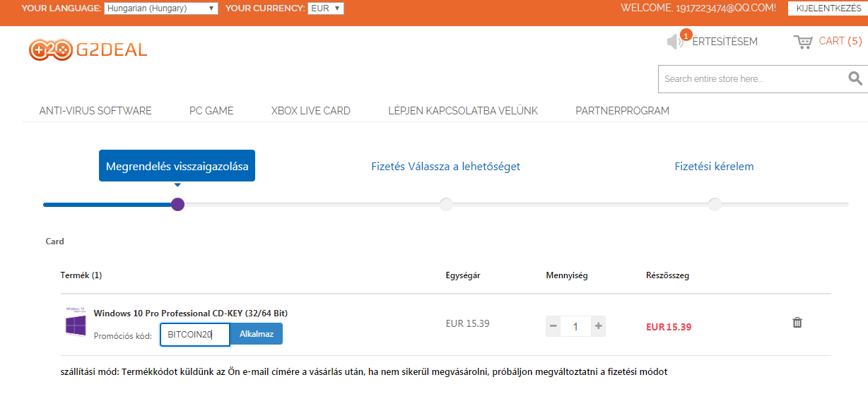Viewport: 868px width, 406px height.
Task: Open notifications via the speaker icon
Action: point(675,42)
